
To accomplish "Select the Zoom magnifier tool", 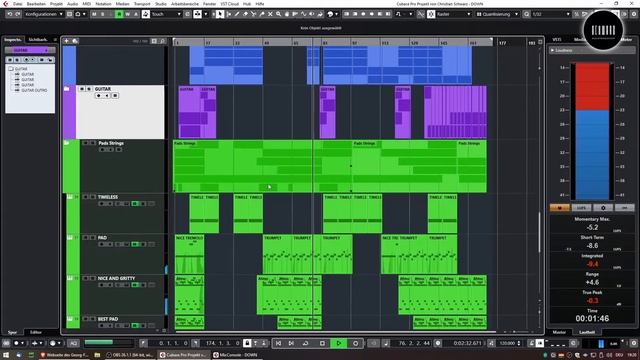I will point(278,14).
